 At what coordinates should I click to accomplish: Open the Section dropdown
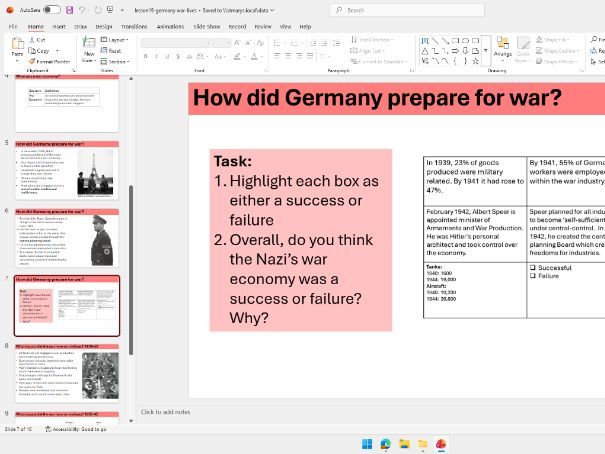tap(115, 61)
